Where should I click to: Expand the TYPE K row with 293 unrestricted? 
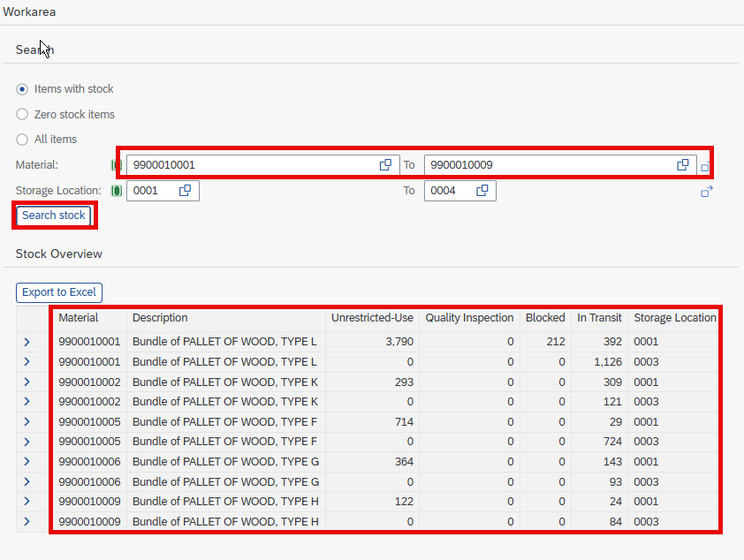coord(27,382)
